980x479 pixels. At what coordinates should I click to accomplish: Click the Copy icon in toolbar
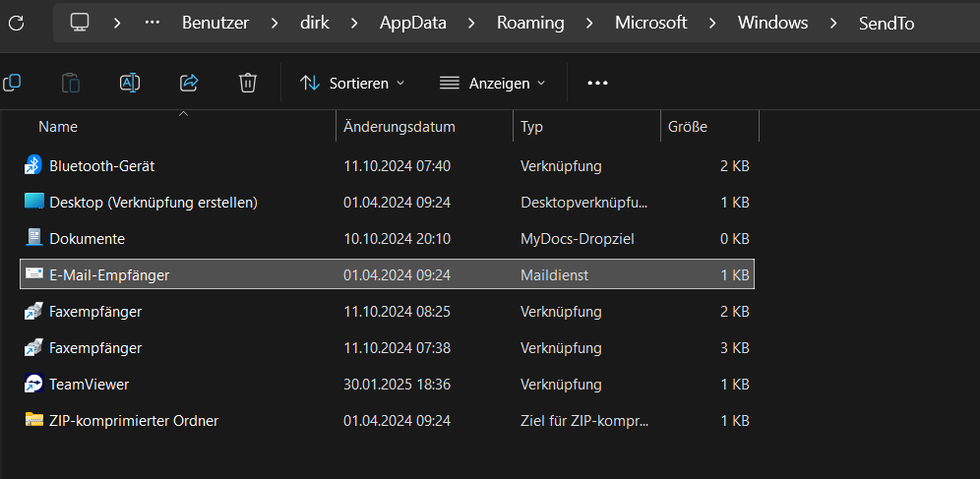pyautogui.click(x=12, y=83)
